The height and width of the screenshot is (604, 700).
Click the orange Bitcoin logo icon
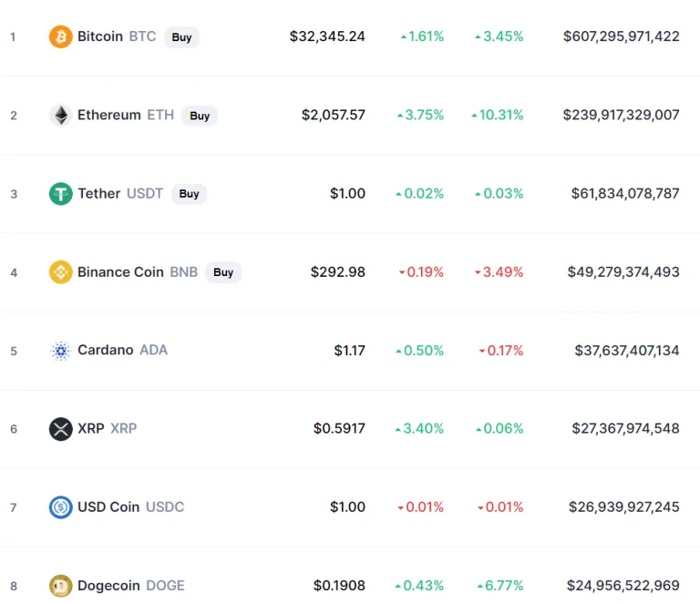click(61, 36)
